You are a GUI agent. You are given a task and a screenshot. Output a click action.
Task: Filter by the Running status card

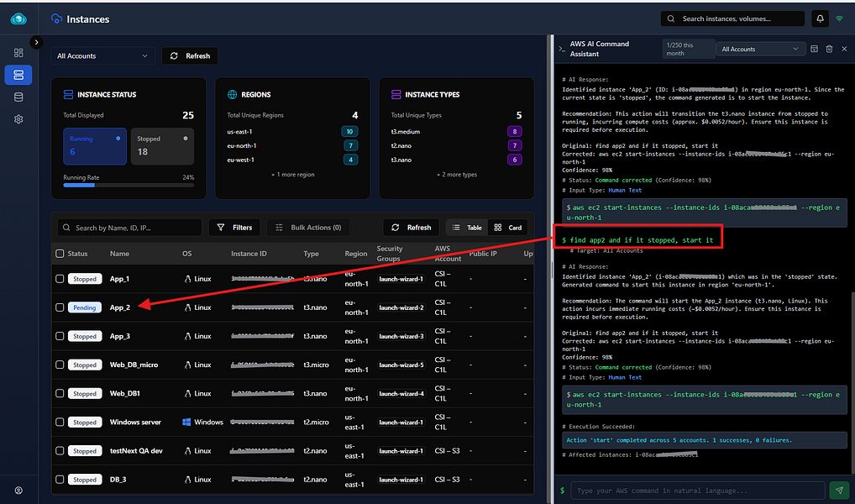coord(95,146)
